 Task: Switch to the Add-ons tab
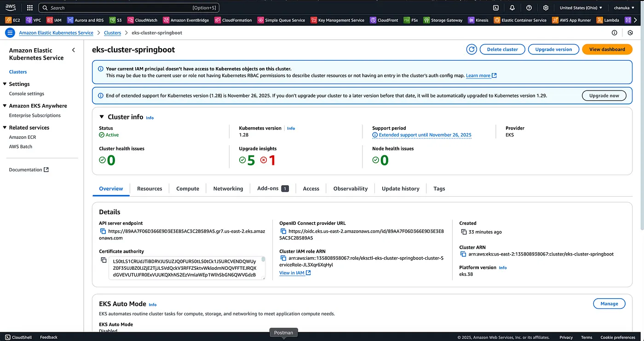(x=273, y=188)
